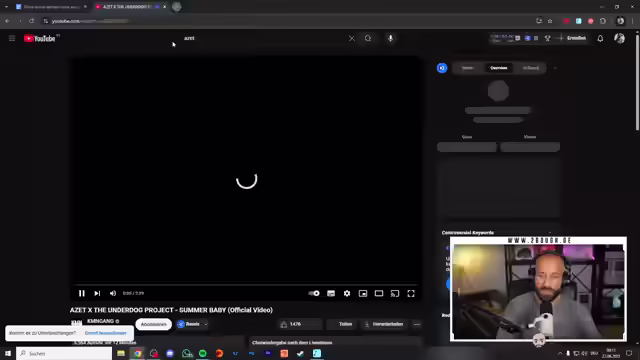
Task: Open more actions ellipsis below the video
Action: [x=416, y=324]
